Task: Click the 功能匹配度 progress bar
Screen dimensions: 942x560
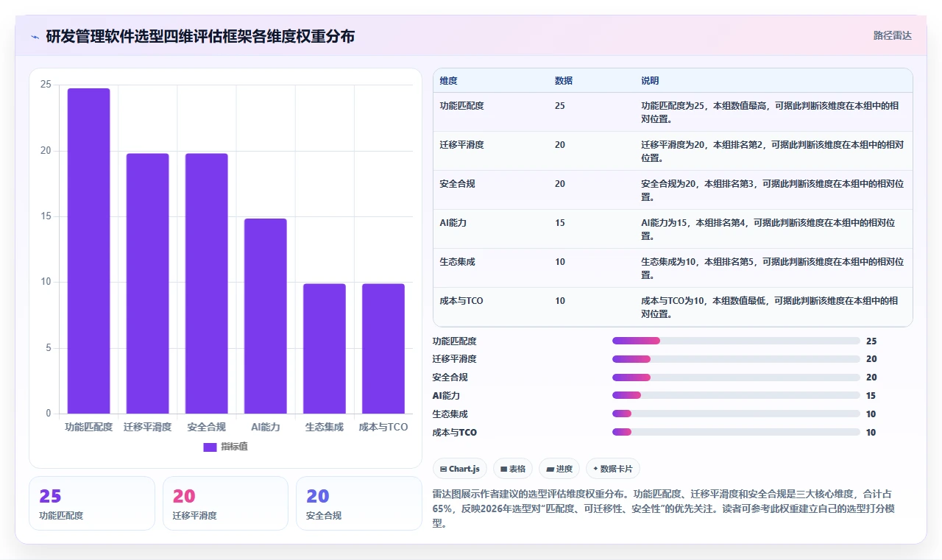Action: pyautogui.click(x=736, y=341)
